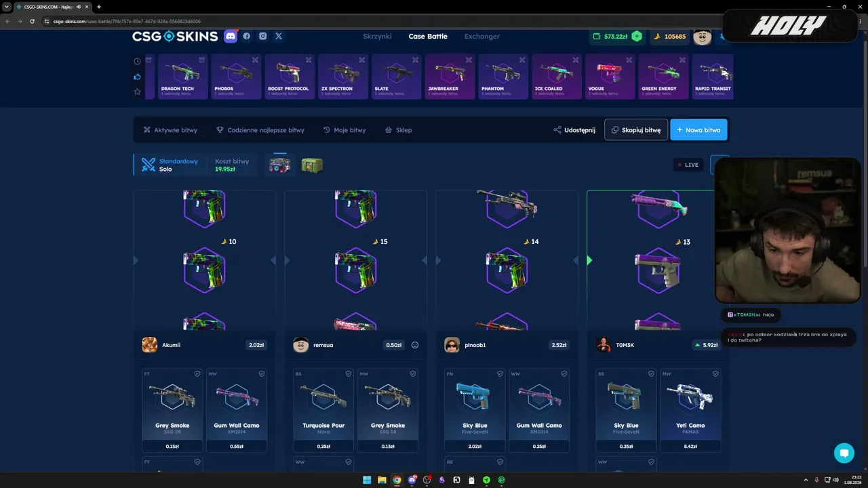Click the Udostępnij share button
The width and height of the screenshot is (868, 488).
pyautogui.click(x=574, y=130)
